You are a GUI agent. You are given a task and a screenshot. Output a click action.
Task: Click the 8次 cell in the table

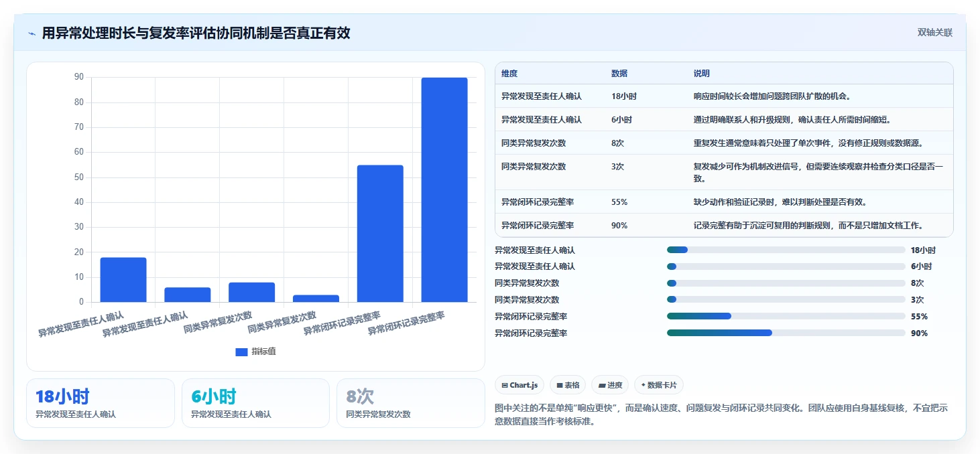tap(617, 143)
